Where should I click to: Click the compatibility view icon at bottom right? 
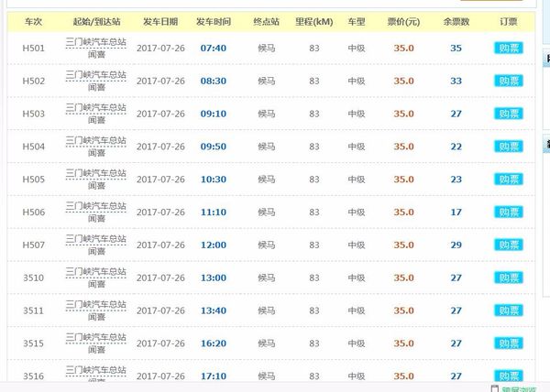[x=496, y=387]
